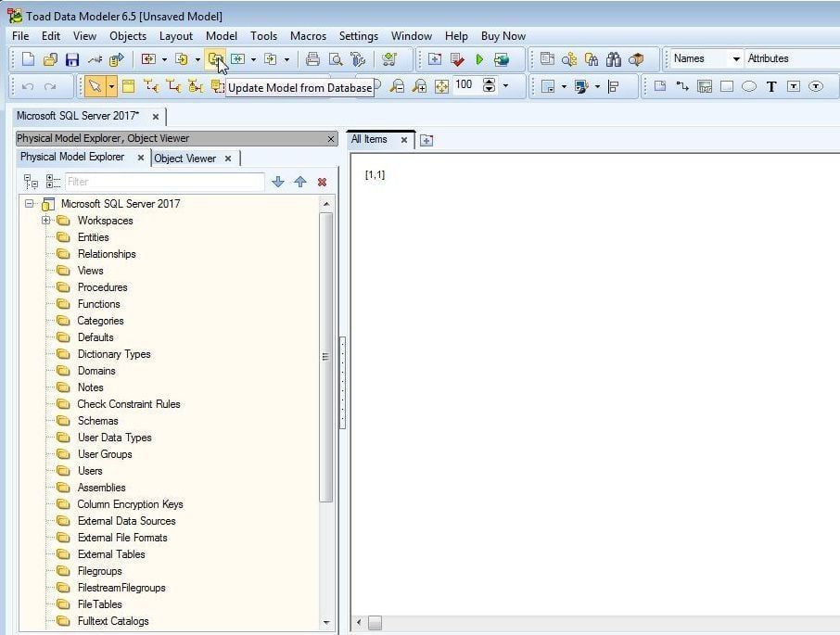The height and width of the screenshot is (635, 840).
Task: Click the collapse all tree icon
Action: (x=53, y=182)
